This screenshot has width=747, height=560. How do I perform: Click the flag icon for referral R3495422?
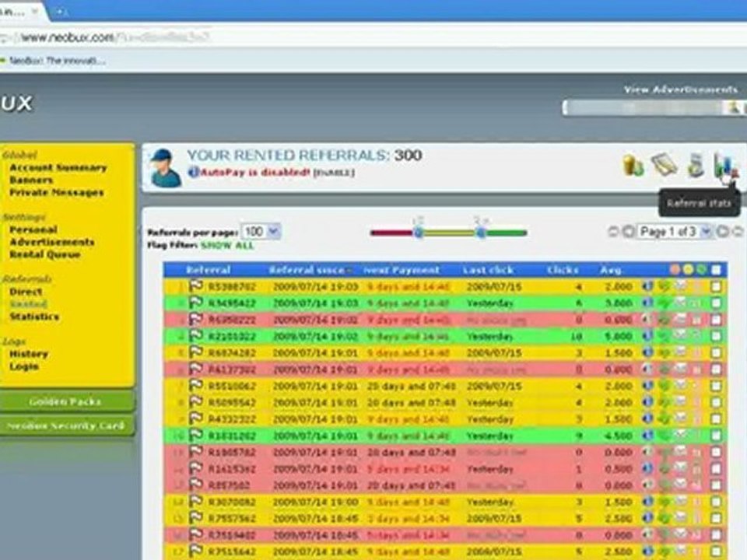pyautogui.click(x=196, y=303)
